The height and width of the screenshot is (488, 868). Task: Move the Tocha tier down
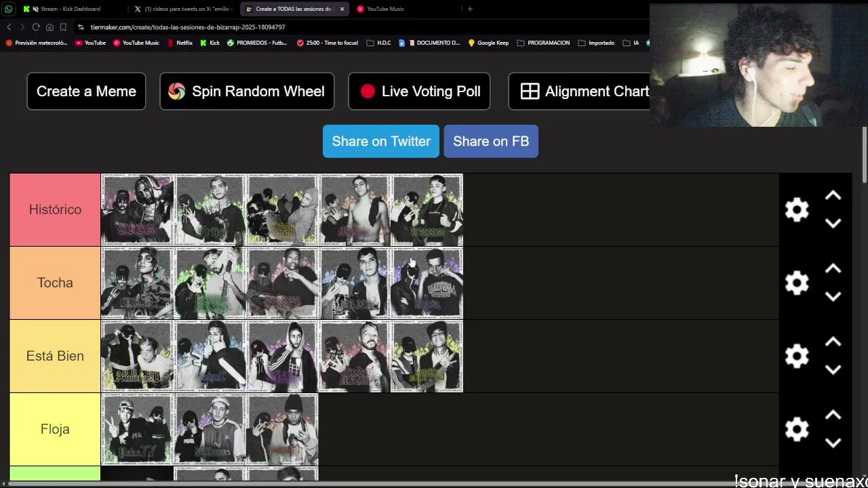coord(833,296)
